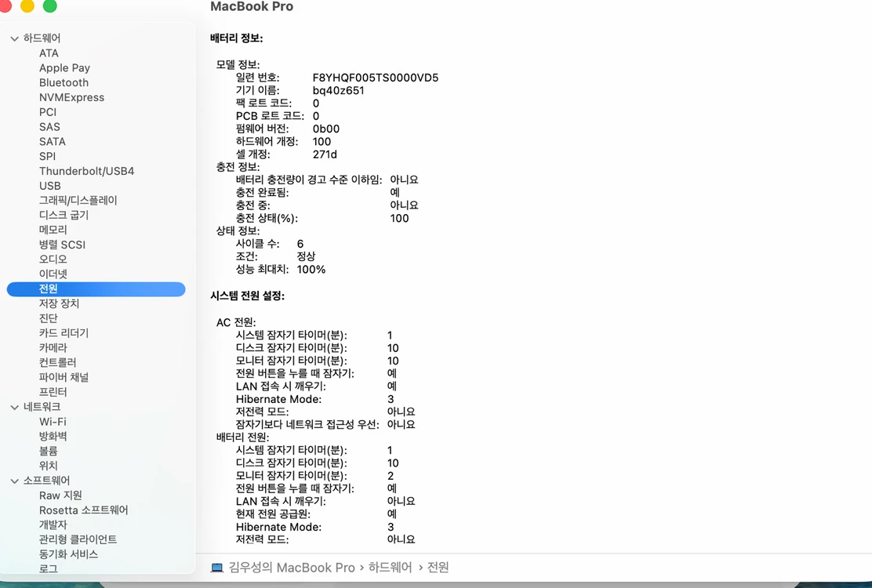Click the green zoom window button
The width and height of the screenshot is (872, 588).
50,5
